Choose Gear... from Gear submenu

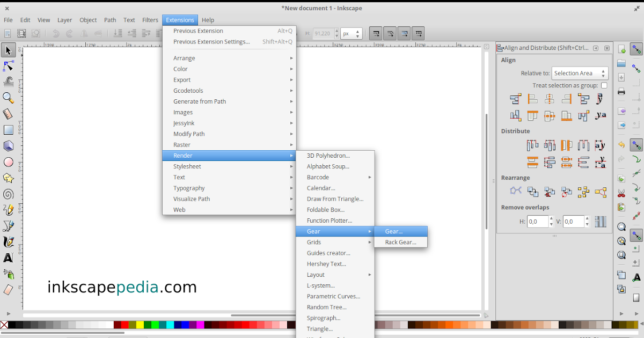tap(401, 231)
